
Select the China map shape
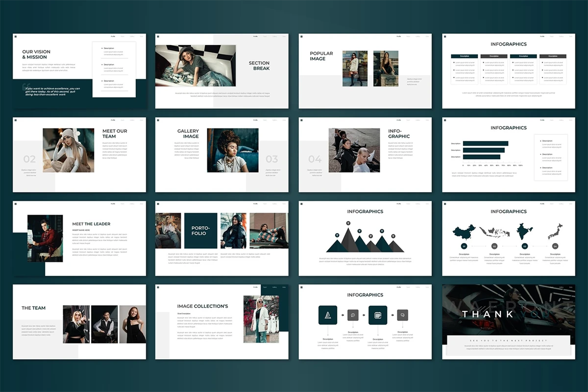coord(464,231)
